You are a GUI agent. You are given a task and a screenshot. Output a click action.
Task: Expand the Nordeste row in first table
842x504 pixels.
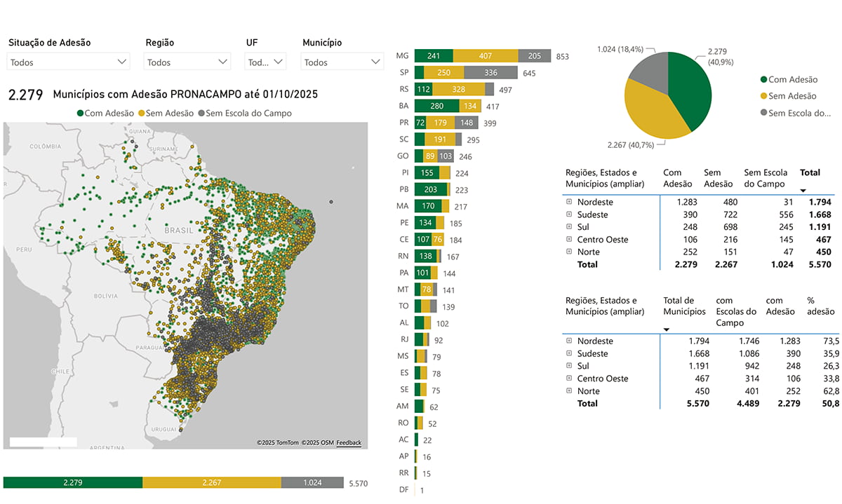tap(570, 202)
